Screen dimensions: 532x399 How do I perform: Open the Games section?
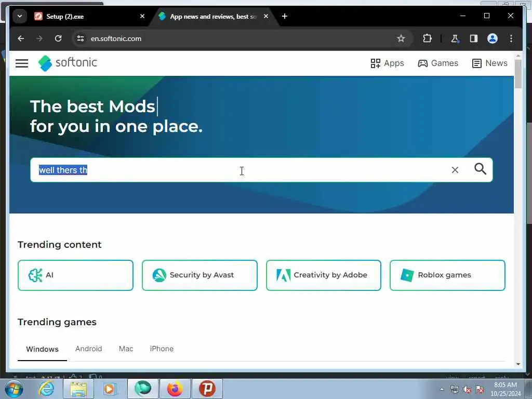437,63
